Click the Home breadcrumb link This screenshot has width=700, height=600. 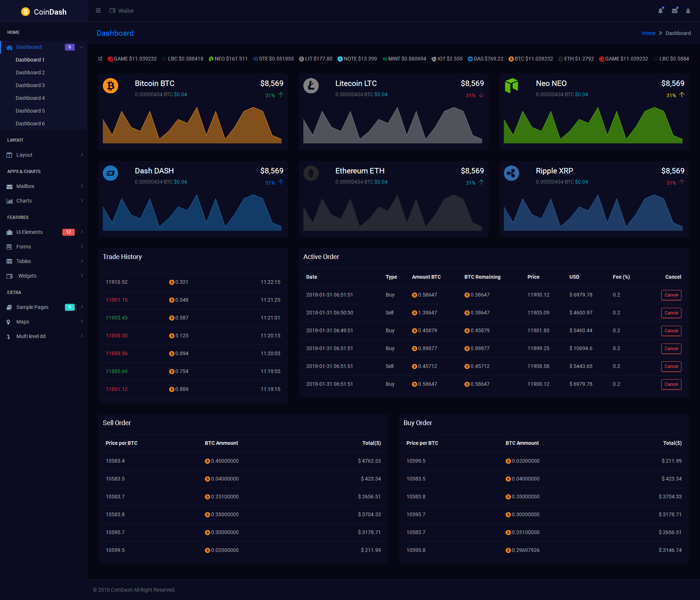(649, 33)
